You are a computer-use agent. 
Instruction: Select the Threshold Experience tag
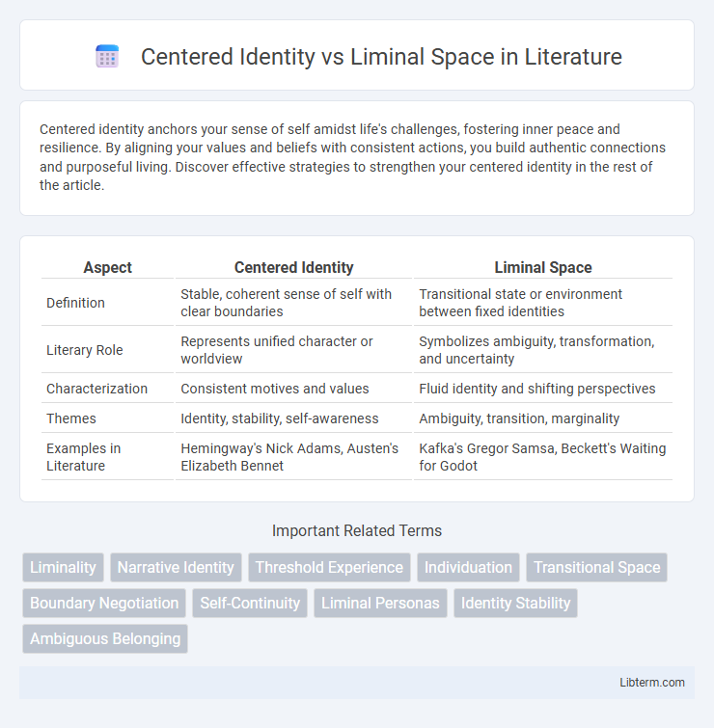point(329,567)
